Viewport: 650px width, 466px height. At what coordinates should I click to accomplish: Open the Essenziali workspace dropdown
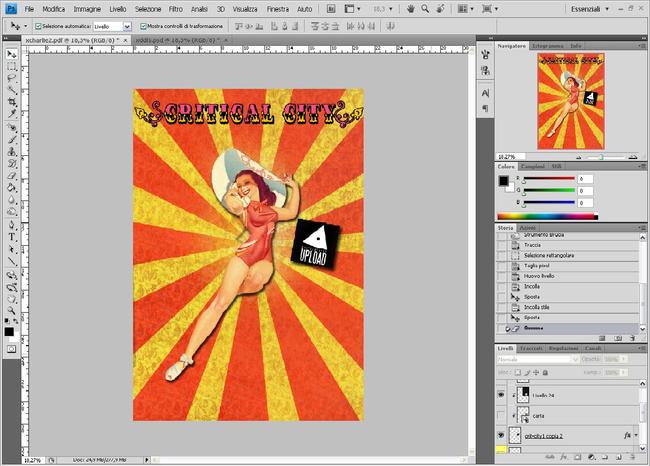(x=590, y=9)
